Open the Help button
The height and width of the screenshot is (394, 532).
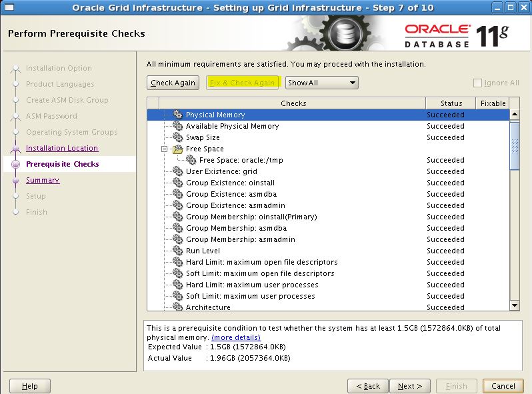(30, 386)
